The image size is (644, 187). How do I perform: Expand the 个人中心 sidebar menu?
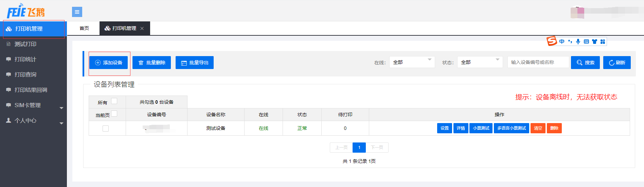(x=33, y=121)
